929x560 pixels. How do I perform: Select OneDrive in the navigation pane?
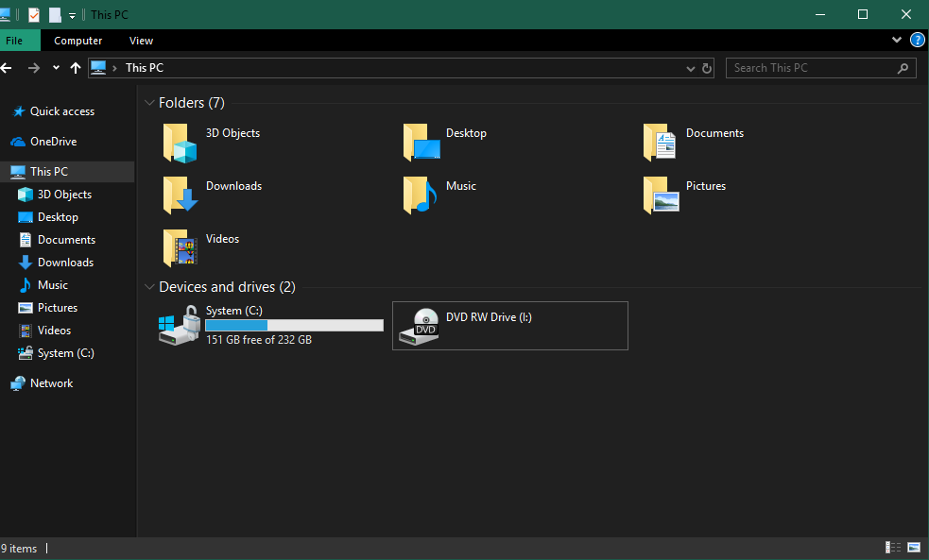56,141
